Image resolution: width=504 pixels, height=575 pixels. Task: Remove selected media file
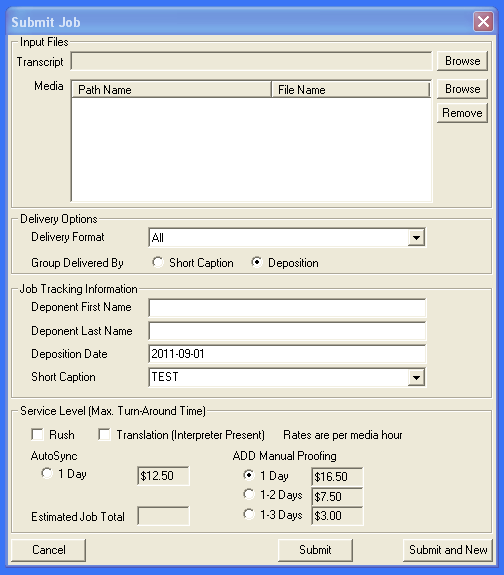tap(462, 113)
